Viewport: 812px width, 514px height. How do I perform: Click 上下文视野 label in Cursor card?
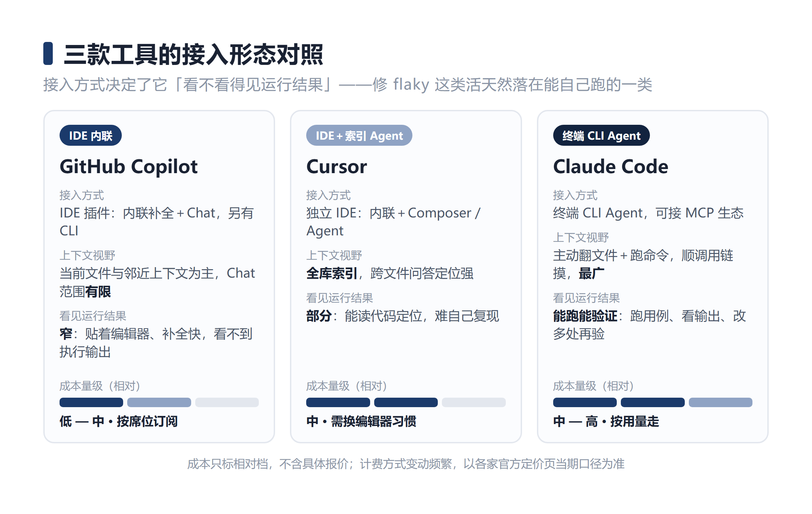point(334,255)
